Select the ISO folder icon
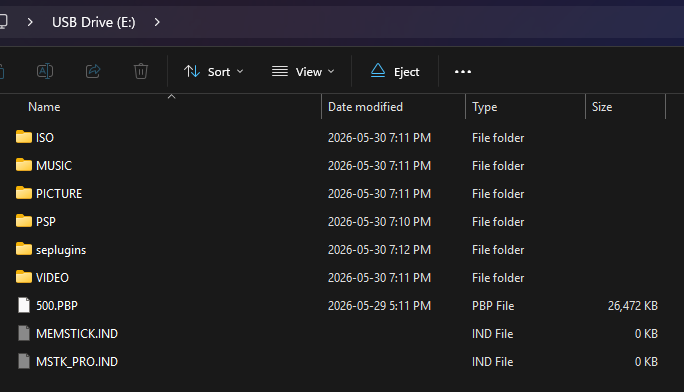 coord(24,137)
